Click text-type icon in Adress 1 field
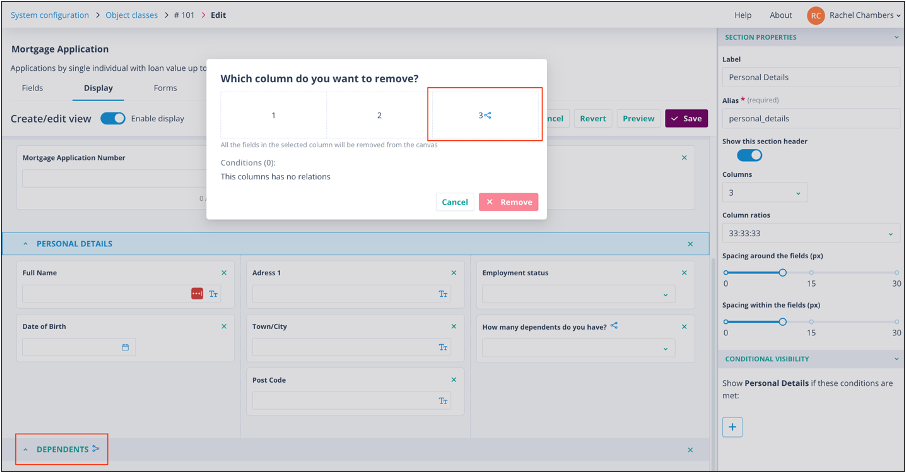 click(x=443, y=294)
